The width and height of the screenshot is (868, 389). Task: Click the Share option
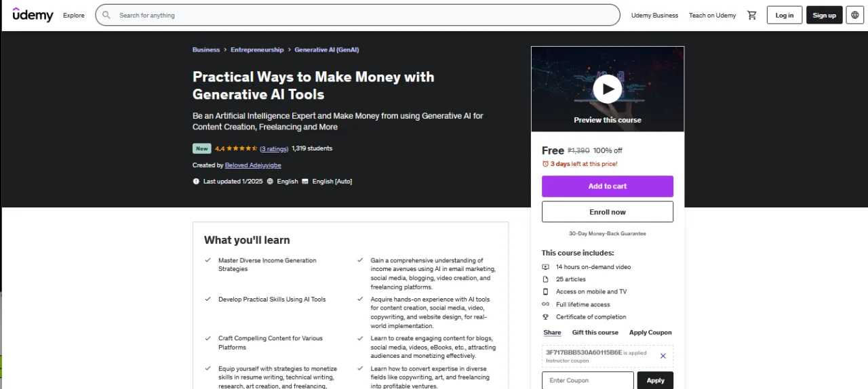pos(552,333)
